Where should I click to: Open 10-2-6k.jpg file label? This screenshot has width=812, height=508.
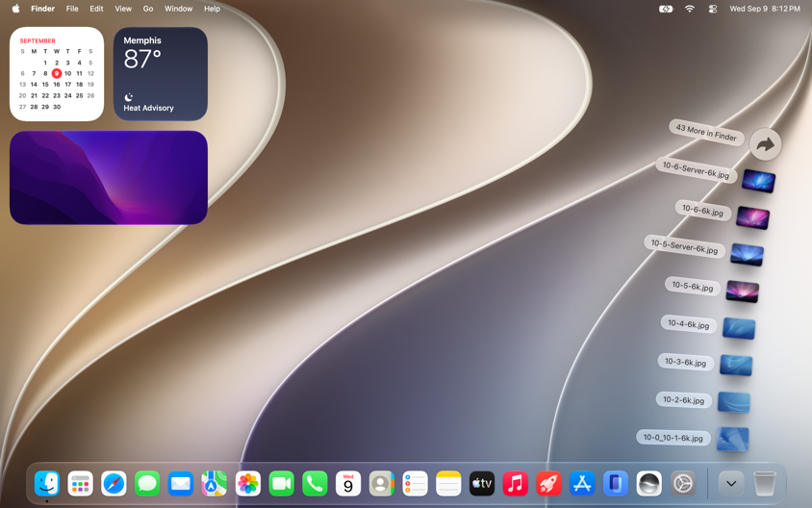(x=684, y=400)
